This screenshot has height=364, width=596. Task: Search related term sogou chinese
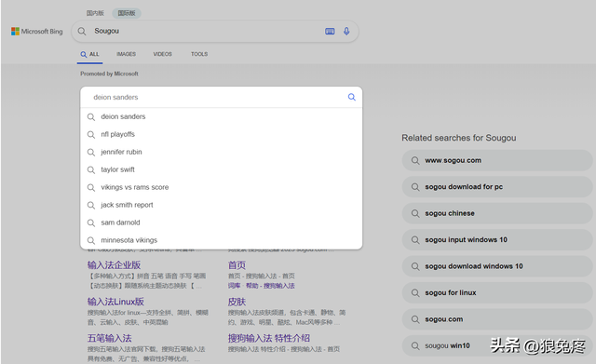497,213
